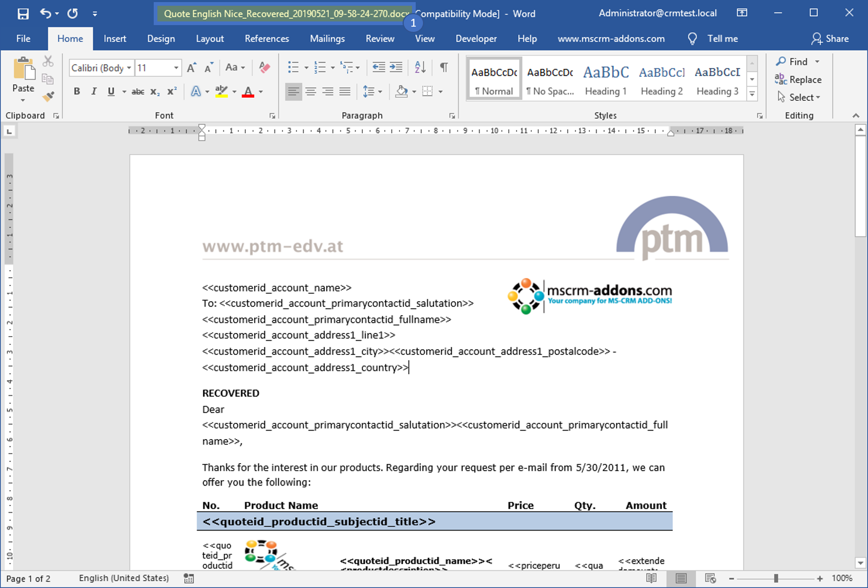Click macro recording icon in status bar
The height and width of the screenshot is (588, 868).
(189, 578)
